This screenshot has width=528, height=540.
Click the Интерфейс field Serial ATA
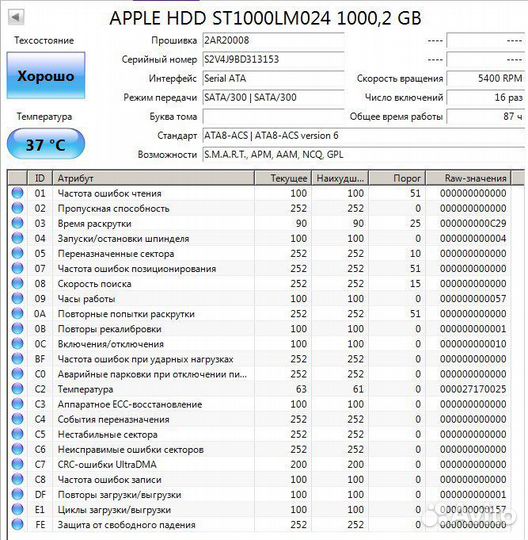click(x=273, y=78)
